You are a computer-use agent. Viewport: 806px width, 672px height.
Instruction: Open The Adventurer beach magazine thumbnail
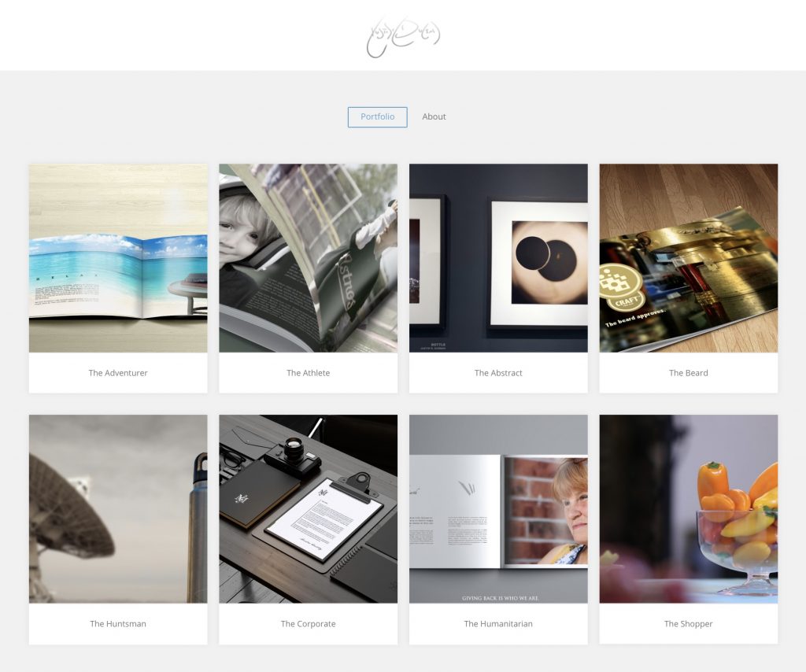coord(118,258)
